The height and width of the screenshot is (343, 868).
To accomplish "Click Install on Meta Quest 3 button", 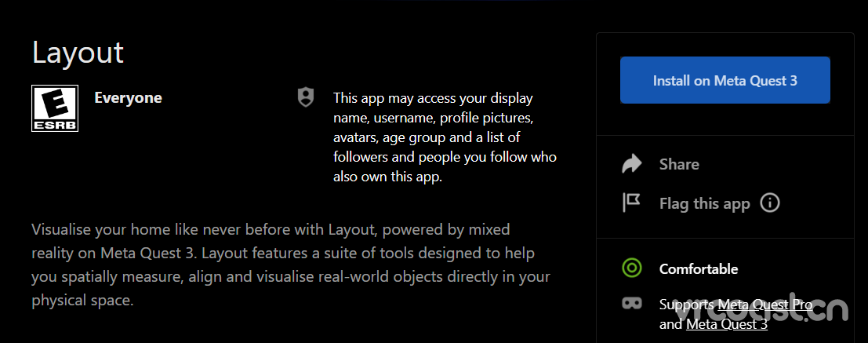I will click(x=725, y=80).
